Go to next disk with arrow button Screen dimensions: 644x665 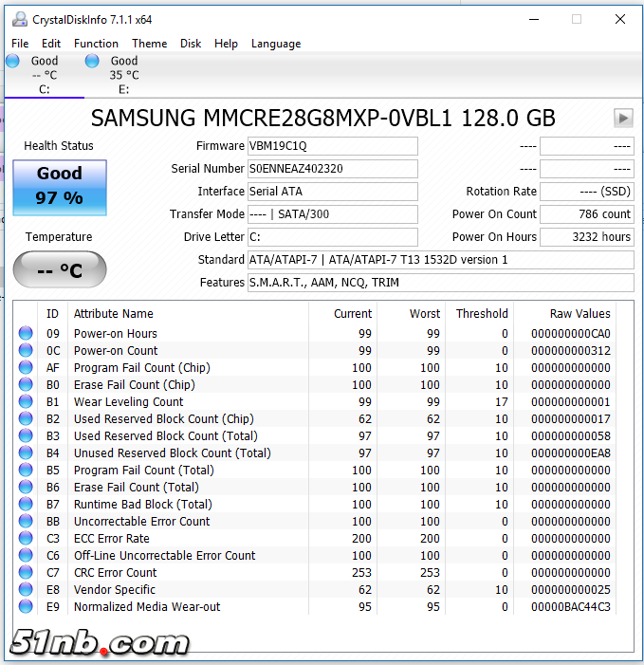623,118
